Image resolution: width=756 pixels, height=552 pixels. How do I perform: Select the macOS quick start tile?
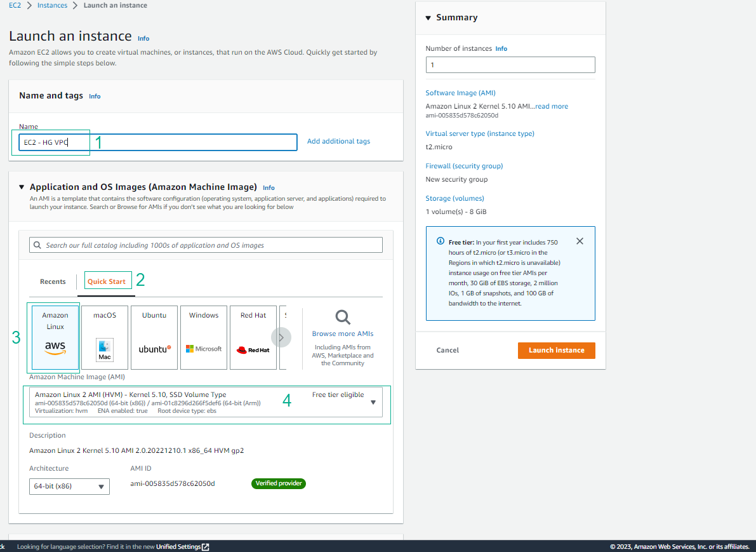tap(105, 337)
